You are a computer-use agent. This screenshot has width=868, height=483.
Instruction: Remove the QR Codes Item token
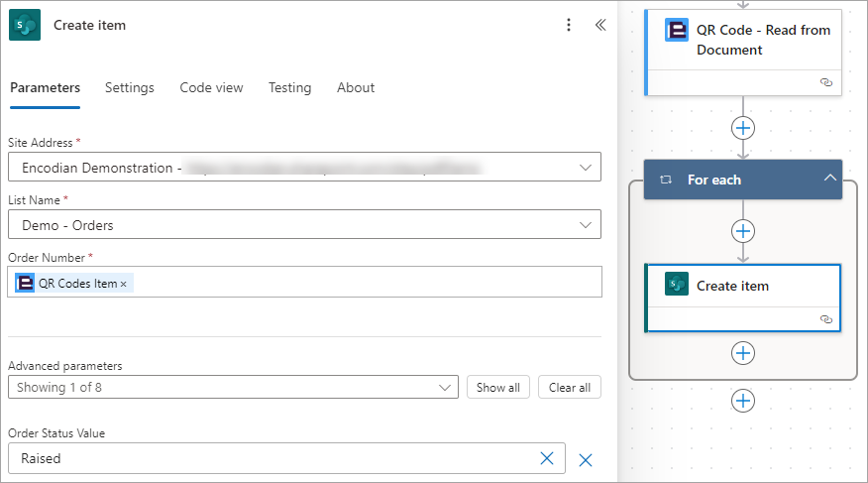click(x=124, y=285)
